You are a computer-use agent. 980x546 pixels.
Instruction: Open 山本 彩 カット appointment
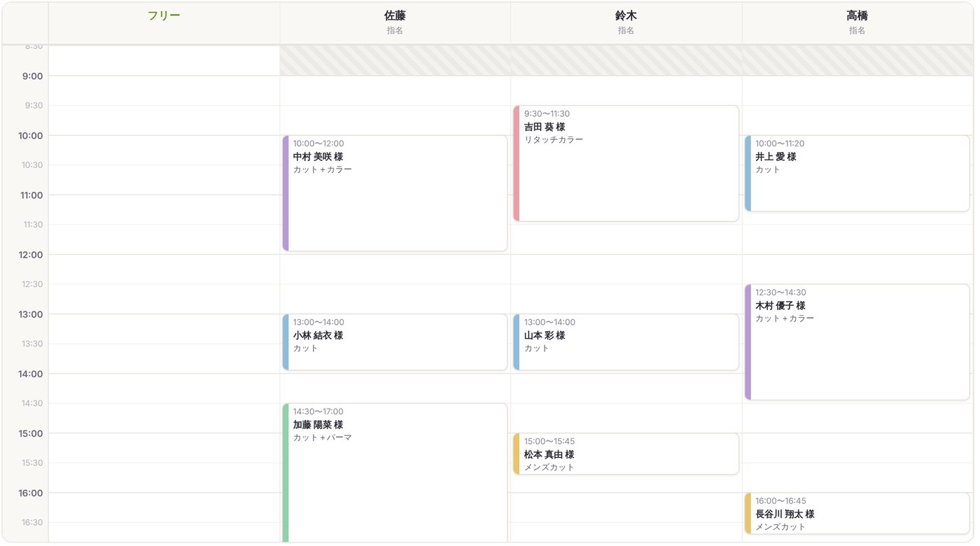coord(626,342)
